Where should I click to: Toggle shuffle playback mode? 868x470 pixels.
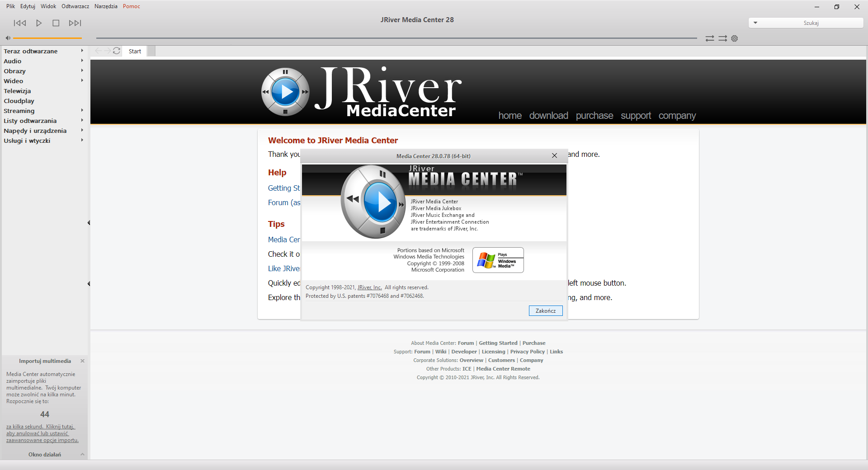[x=722, y=38]
